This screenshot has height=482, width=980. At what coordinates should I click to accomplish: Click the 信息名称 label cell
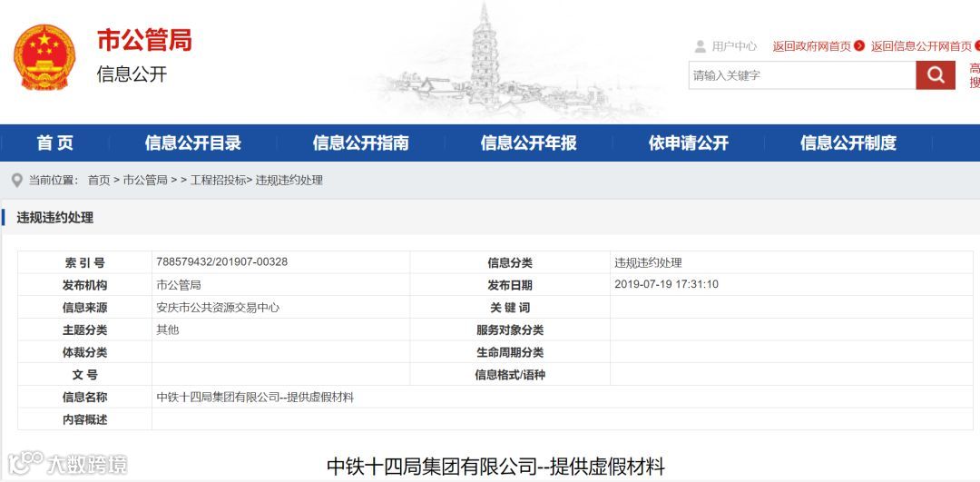tap(85, 398)
